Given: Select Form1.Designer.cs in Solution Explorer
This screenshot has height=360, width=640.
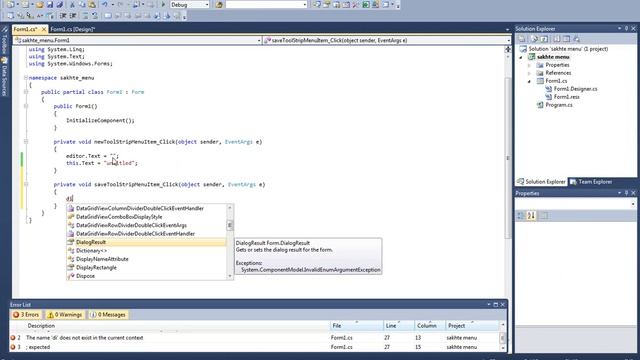Looking at the screenshot, I should pos(575,89).
